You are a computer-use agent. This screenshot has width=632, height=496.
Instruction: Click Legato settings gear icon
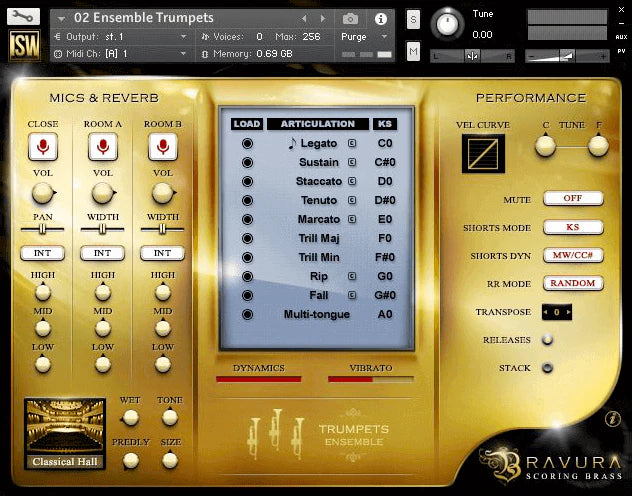[352, 143]
